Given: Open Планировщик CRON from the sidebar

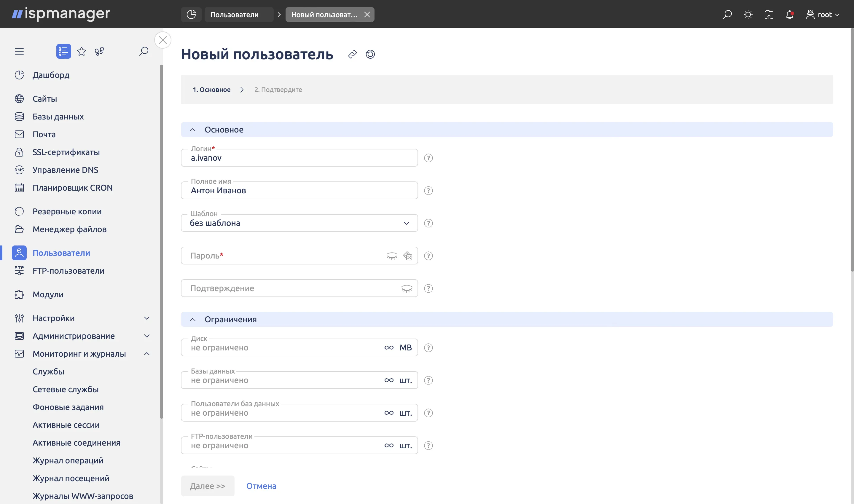Looking at the screenshot, I should click(x=72, y=187).
